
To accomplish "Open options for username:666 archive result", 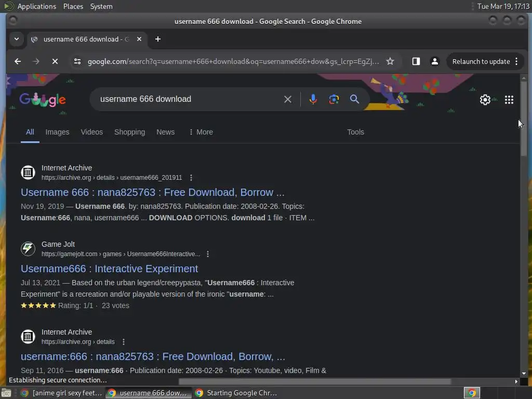I will click(x=124, y=342).
